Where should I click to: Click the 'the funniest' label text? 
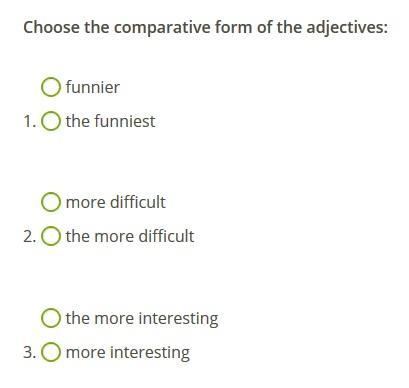[x=110, y=121]
